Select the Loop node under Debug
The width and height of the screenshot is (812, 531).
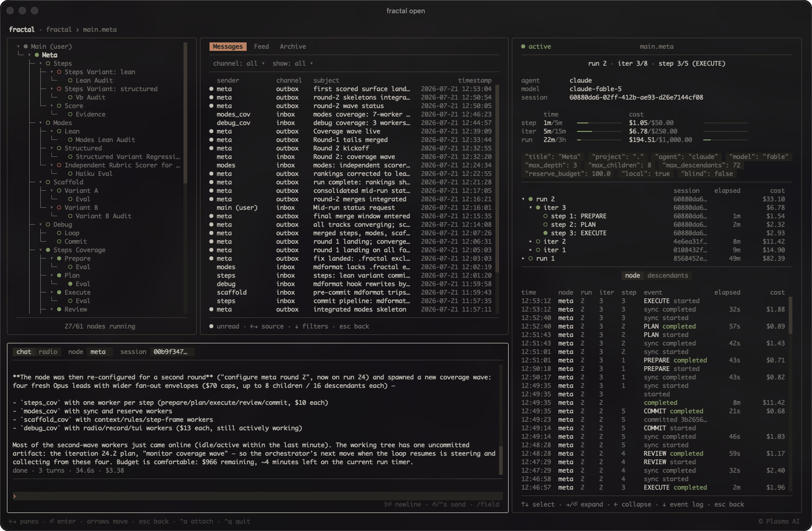pos(72,233)
